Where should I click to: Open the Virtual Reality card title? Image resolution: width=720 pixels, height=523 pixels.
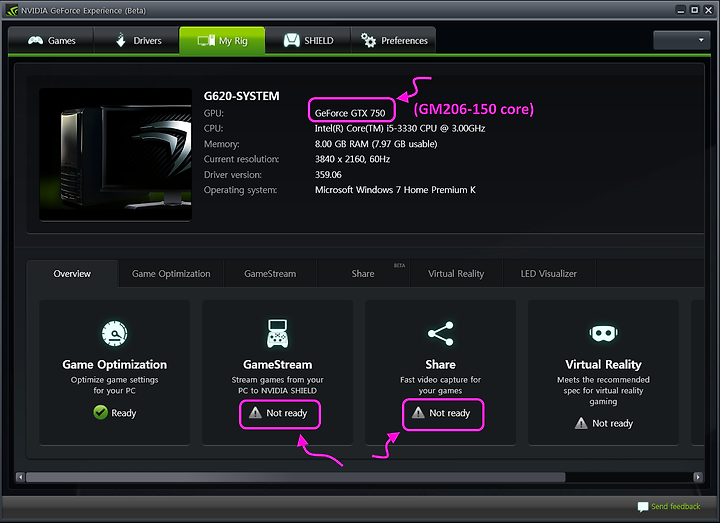point(603,365)
